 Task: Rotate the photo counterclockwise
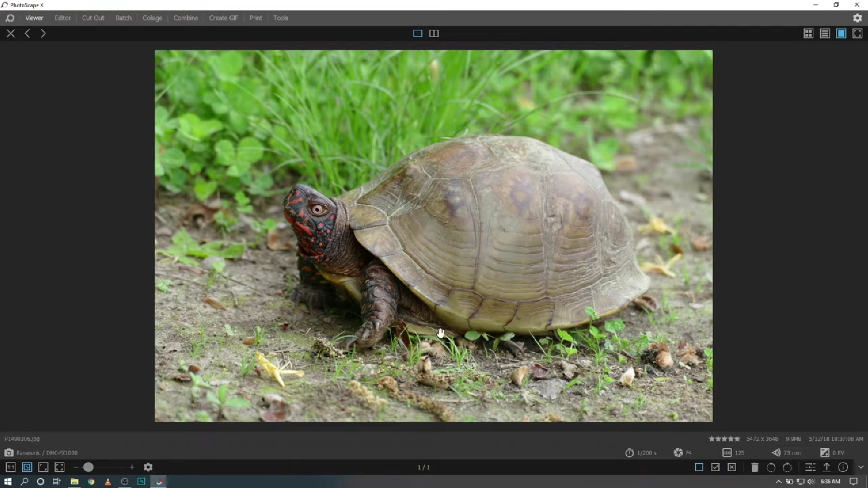point(771,467)
